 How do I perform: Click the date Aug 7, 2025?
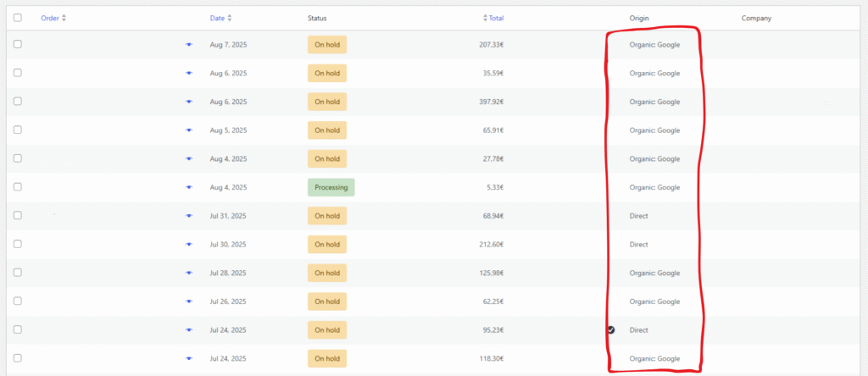[x=228, y=45]
